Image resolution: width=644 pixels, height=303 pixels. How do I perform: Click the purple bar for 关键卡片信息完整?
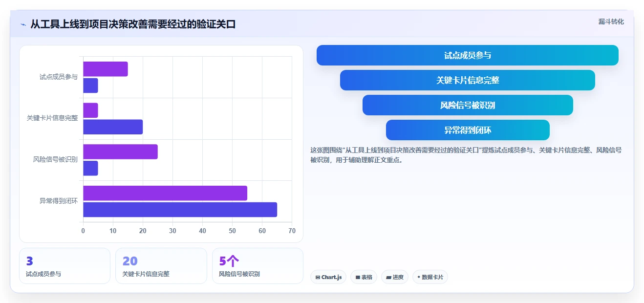pyautogui.click(x=90, y=110)
